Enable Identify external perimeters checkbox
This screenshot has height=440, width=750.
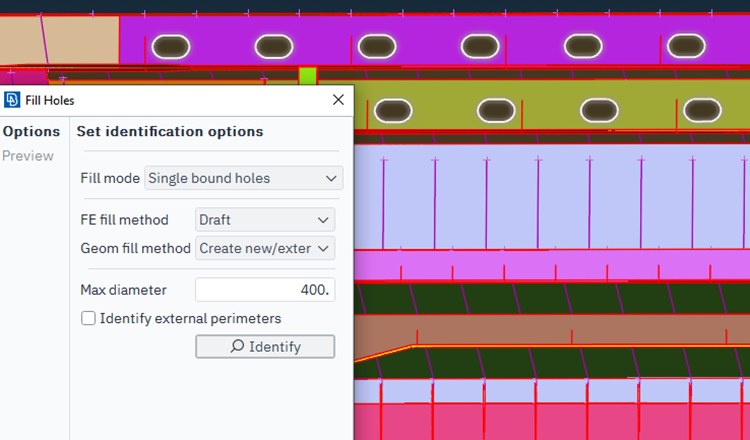coord(88,318)
